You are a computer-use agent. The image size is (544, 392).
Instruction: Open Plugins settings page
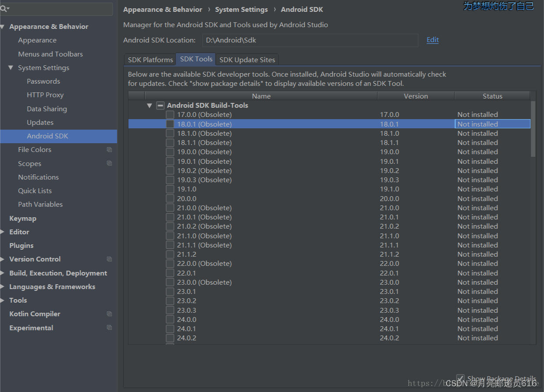coord(21,246)
